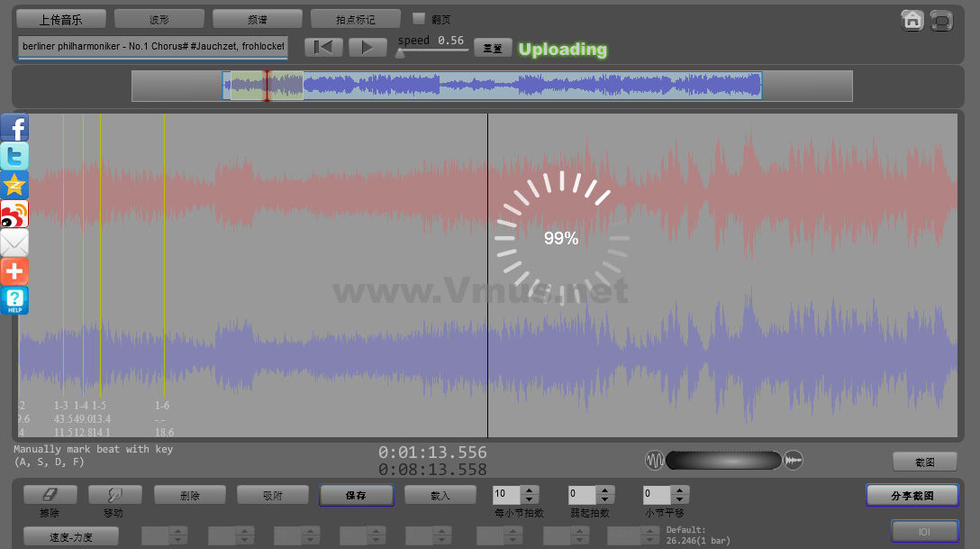This screenshot has height=549, width=980.
Task: Click the fullscreen icon beside home
Action: tap(941, 20)
